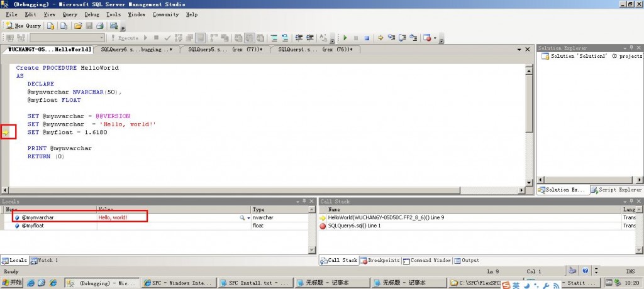This screenshot has width=644, height=289.
Task: Click the editor vertical scrollbar down arrow
Action: pos(529,183)
